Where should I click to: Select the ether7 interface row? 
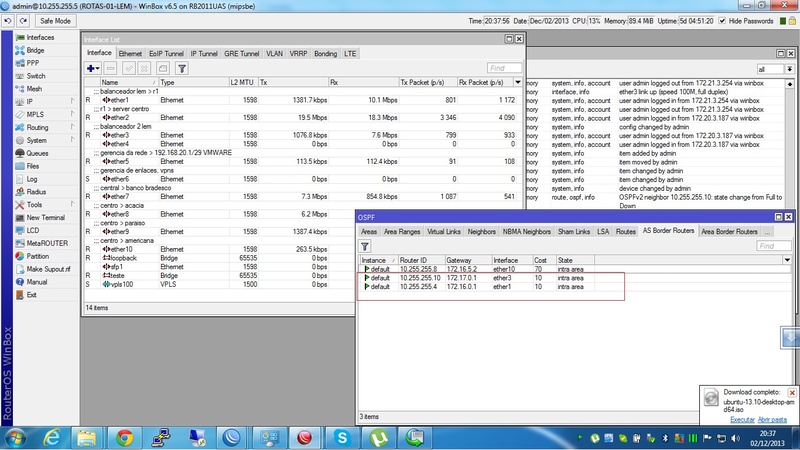click(x=118, y=196)
